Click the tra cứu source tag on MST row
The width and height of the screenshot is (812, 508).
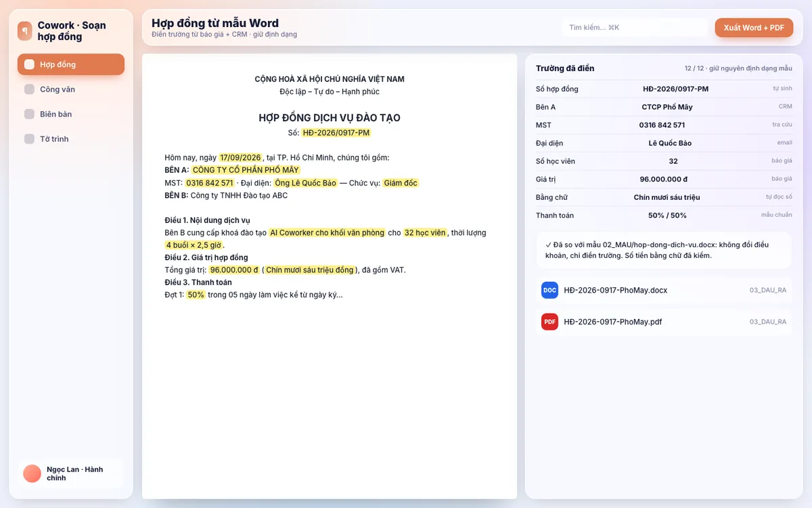click(782, 125)
